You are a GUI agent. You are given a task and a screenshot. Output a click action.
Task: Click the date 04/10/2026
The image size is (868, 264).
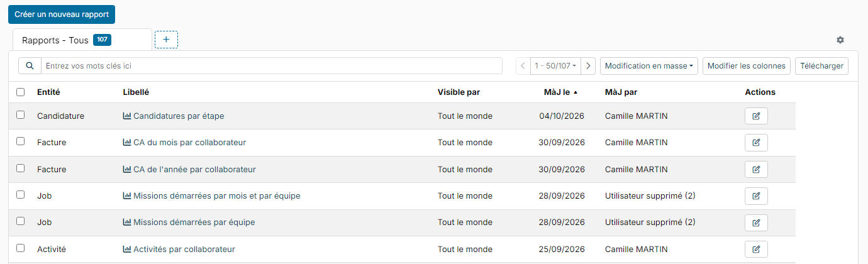coord(562,116)
